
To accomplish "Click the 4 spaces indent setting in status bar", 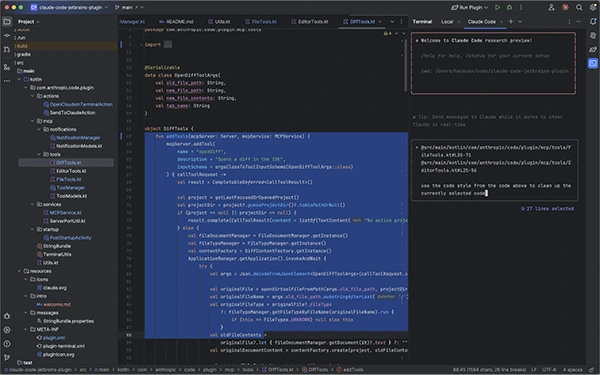I will [x=572, y=370].
